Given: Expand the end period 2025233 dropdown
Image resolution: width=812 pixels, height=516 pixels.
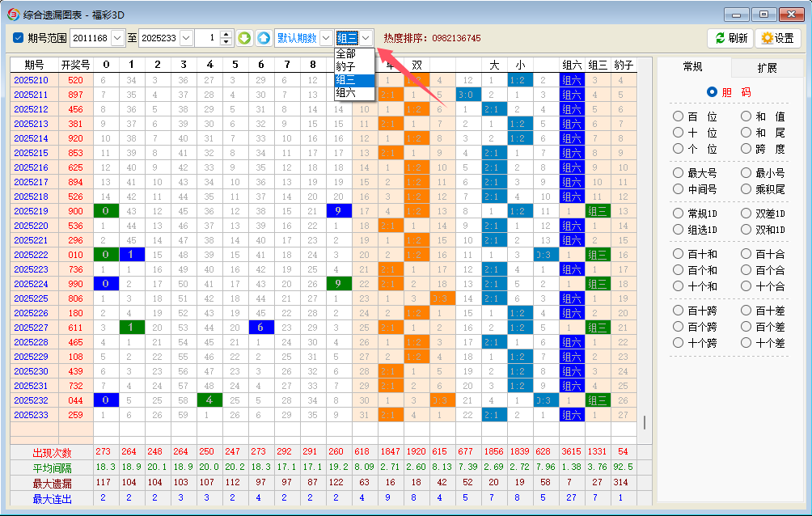Looking at the screenshot, I should click(x=186, y=38).
